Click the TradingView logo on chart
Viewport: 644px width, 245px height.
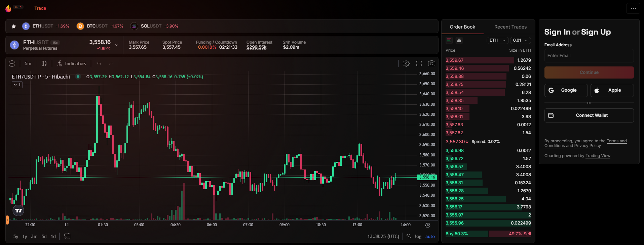coord(18,210)
